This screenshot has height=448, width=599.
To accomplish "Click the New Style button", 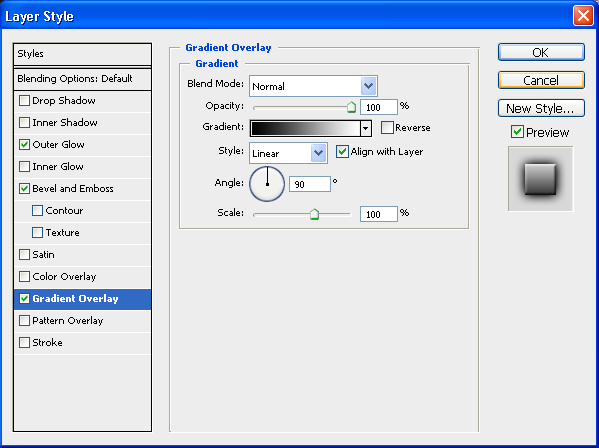I will [541, 108].
